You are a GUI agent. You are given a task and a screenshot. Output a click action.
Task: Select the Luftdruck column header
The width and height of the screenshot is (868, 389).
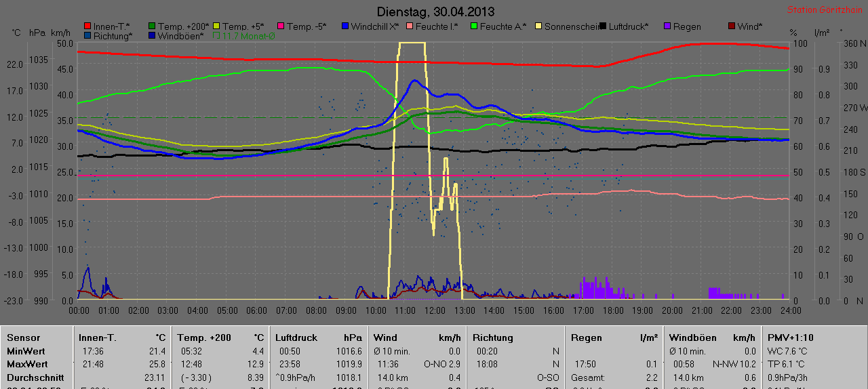click(x=296, y=337)
